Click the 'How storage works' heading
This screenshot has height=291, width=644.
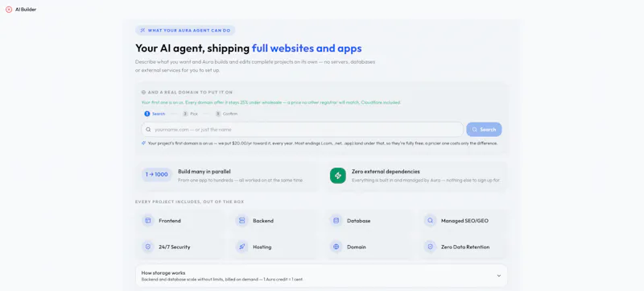click(x=163, y=272)
